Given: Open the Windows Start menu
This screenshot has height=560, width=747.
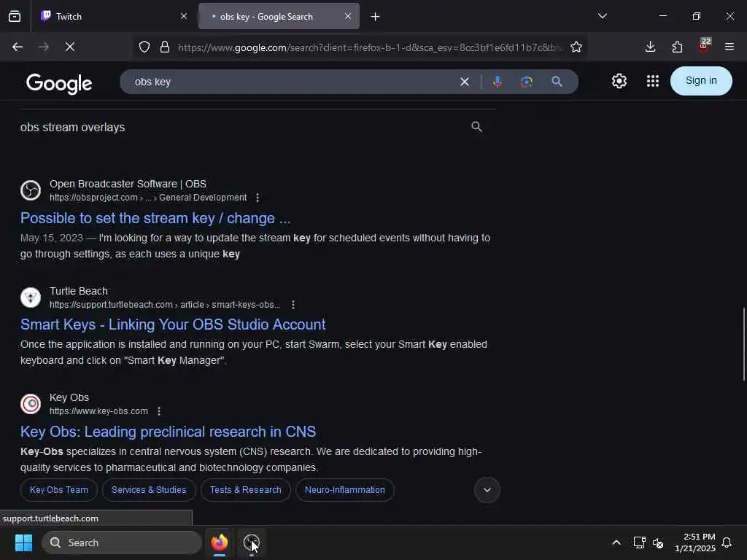Looking at the screenshot, I should click(x=23, y=542).
